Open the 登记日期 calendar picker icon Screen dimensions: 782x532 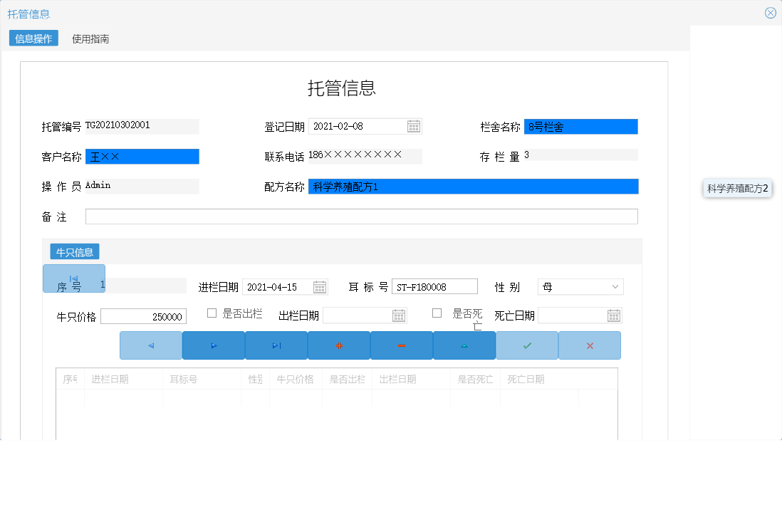coord(415,126)
